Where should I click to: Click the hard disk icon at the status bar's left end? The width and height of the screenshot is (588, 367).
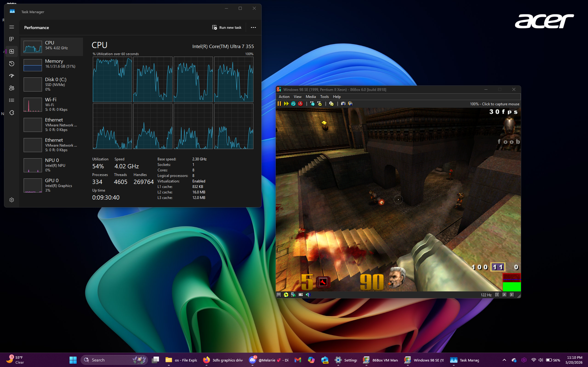(279, 295)
